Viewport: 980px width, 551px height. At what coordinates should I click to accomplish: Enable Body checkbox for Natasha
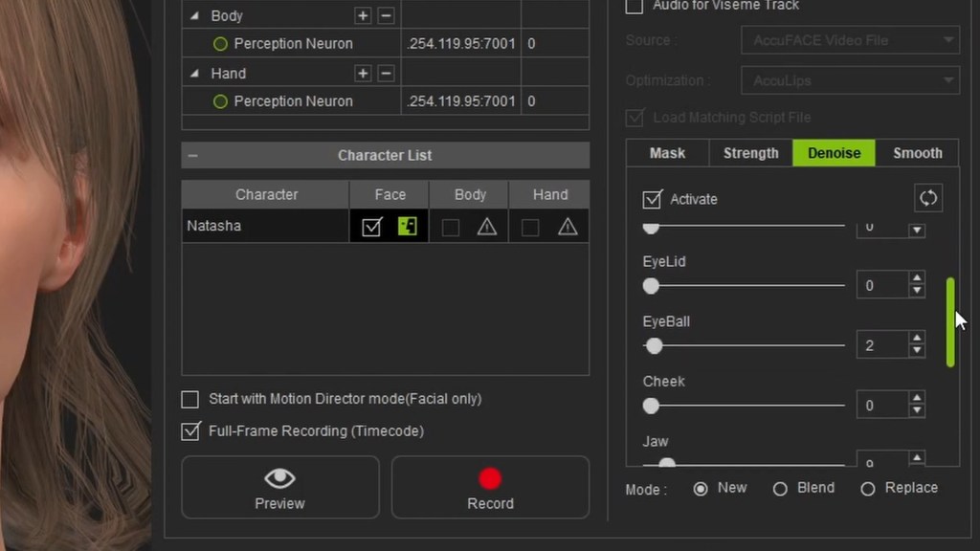(x=451, y=228)
